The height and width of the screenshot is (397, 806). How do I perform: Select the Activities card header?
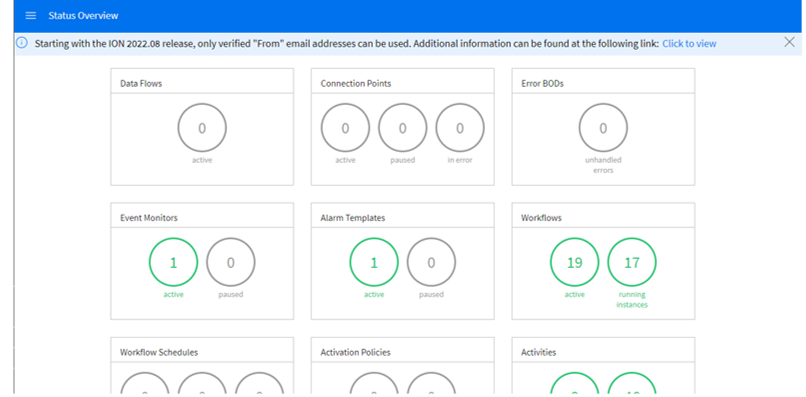point(603,351)
